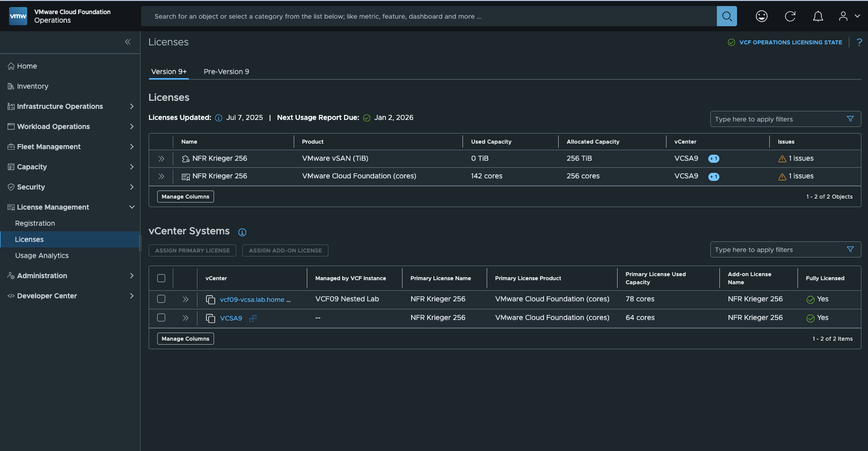The height and width of the screenshot is (451, 868).
Task: Click the refresh icon in header
Action: pos(790,16)
